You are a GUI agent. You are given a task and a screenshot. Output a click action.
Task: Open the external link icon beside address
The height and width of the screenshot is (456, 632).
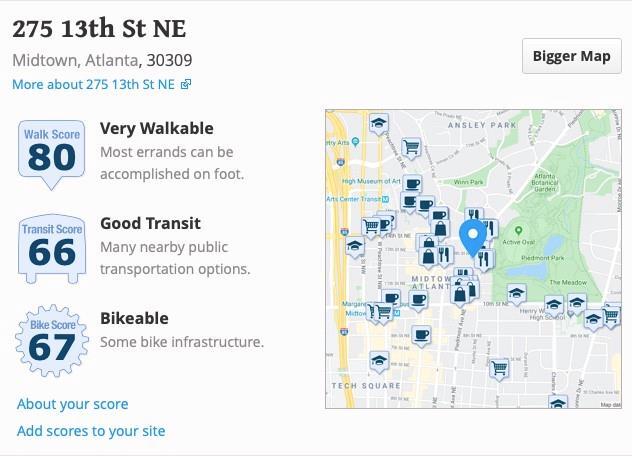185,84
